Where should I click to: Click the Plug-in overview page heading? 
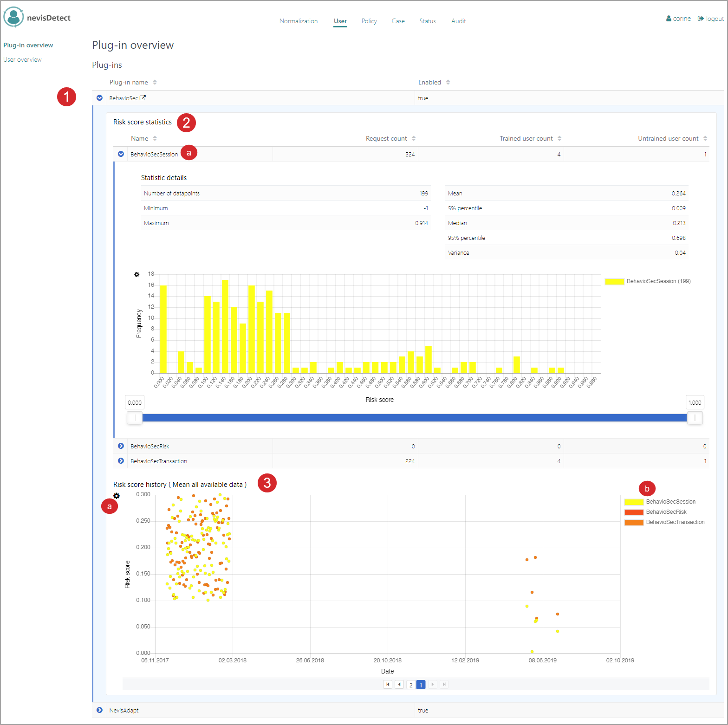pyautogui.click(x=133, y=45)
